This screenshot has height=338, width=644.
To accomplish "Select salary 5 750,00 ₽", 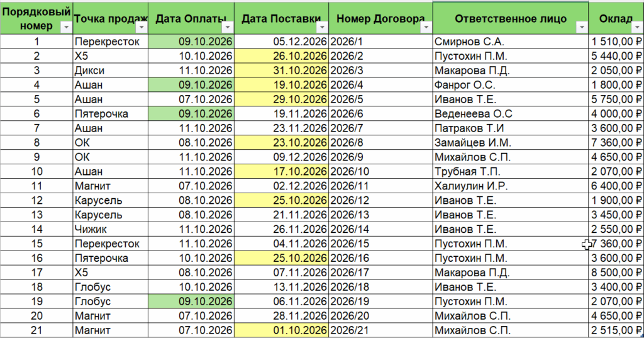I will 616,99.
